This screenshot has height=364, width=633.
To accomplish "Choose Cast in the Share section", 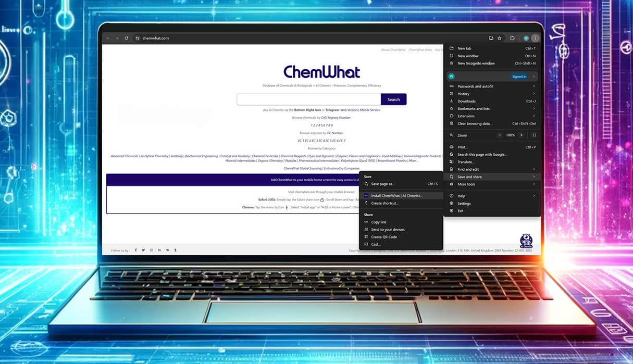I will 401,244.
